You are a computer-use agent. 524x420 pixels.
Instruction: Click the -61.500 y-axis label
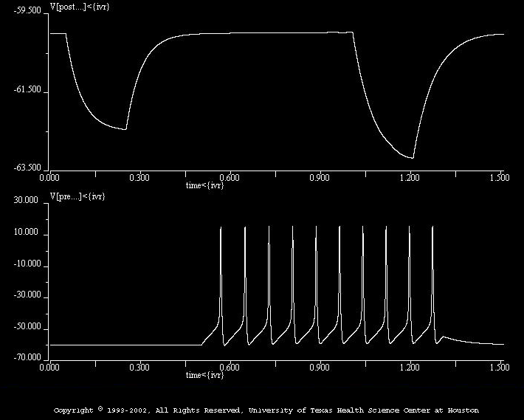27,91
